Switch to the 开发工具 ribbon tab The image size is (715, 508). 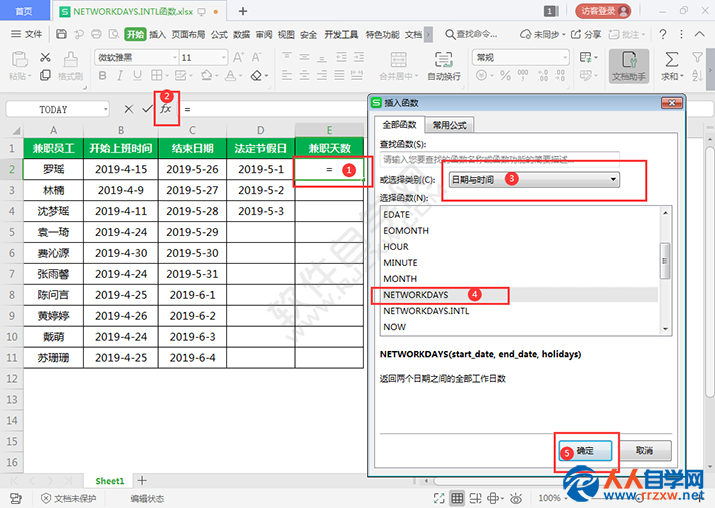point(341,34)
